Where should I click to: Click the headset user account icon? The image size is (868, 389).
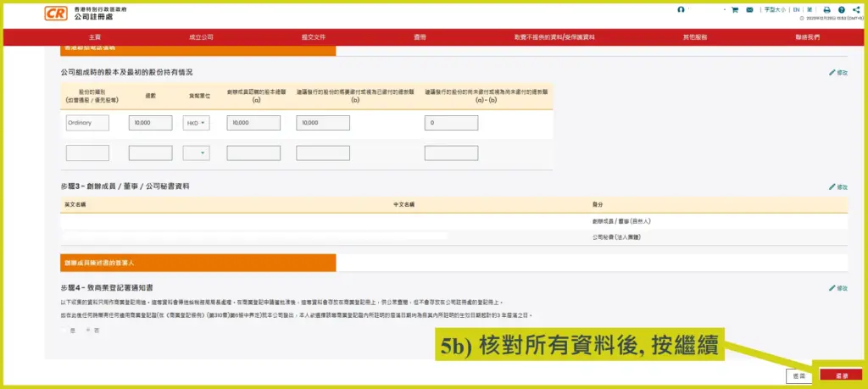click(681, 9)
